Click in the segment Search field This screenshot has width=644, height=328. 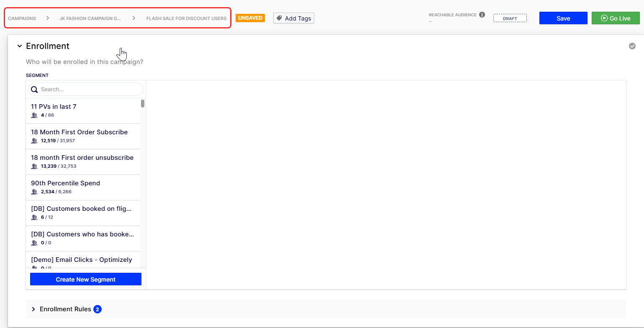click(x=90, y=90)
